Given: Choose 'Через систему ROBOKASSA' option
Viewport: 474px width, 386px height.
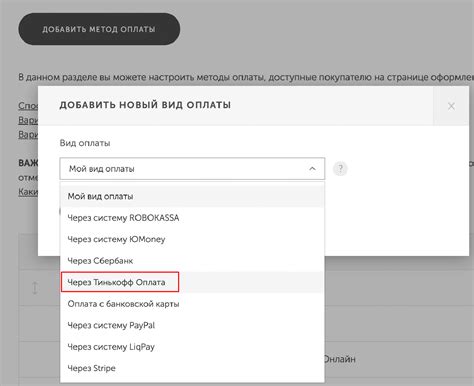Looking at the screenshot, I should [x=192, y=218].
